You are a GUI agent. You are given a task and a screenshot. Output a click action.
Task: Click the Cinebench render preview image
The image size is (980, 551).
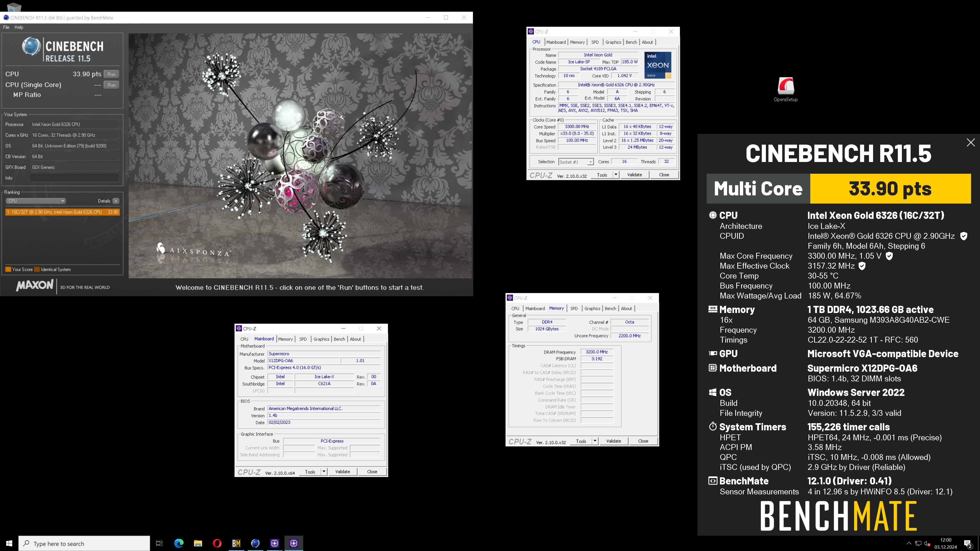[300, 156]
